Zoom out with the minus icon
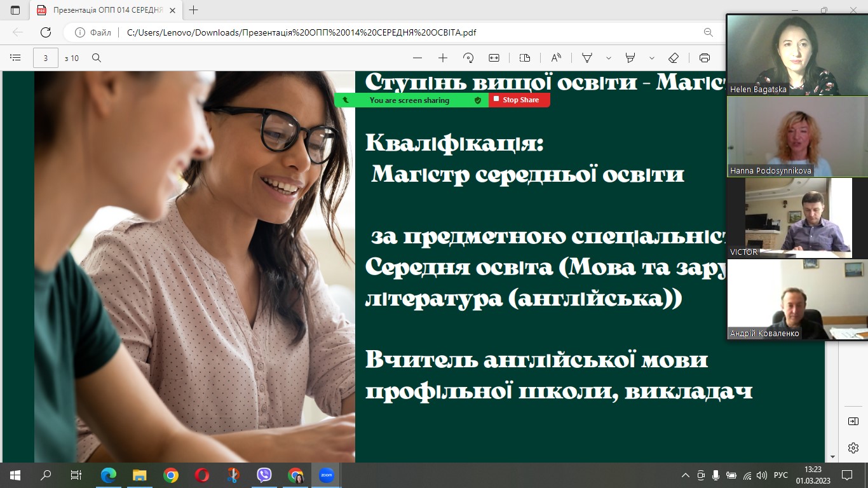 pos(417,58)
